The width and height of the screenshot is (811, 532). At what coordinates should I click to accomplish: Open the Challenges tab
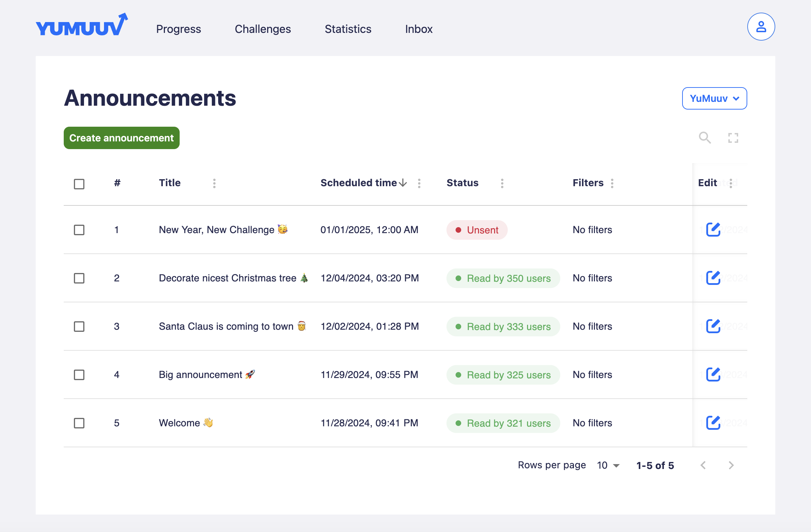[263, 29]
